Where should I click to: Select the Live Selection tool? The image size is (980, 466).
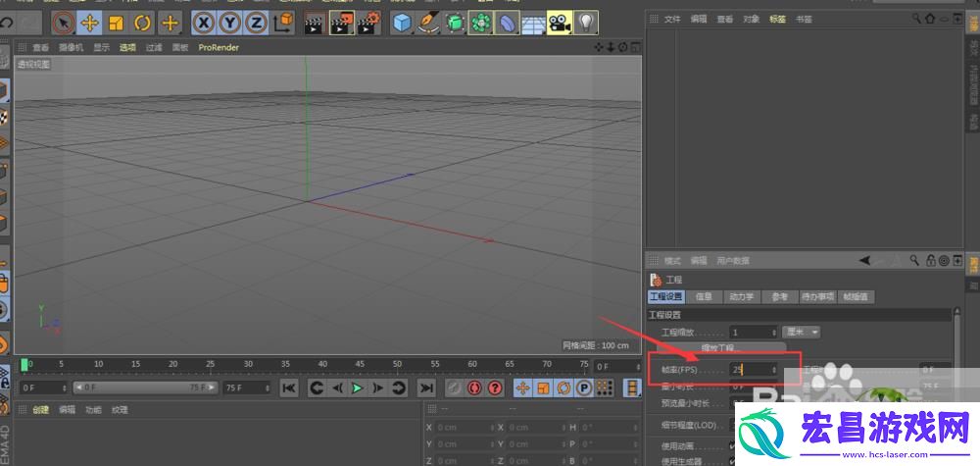[63, 24]
